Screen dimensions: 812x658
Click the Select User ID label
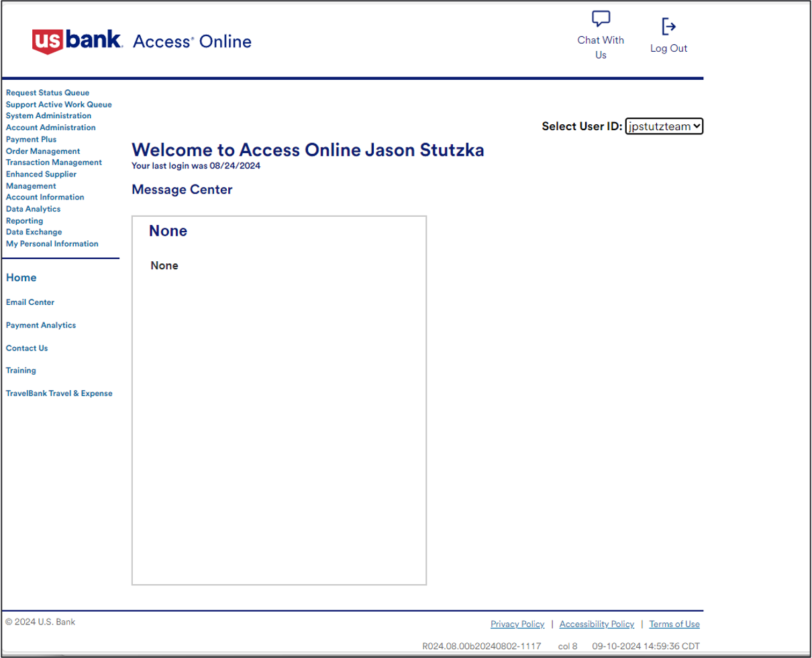click(x=582, y=126)
